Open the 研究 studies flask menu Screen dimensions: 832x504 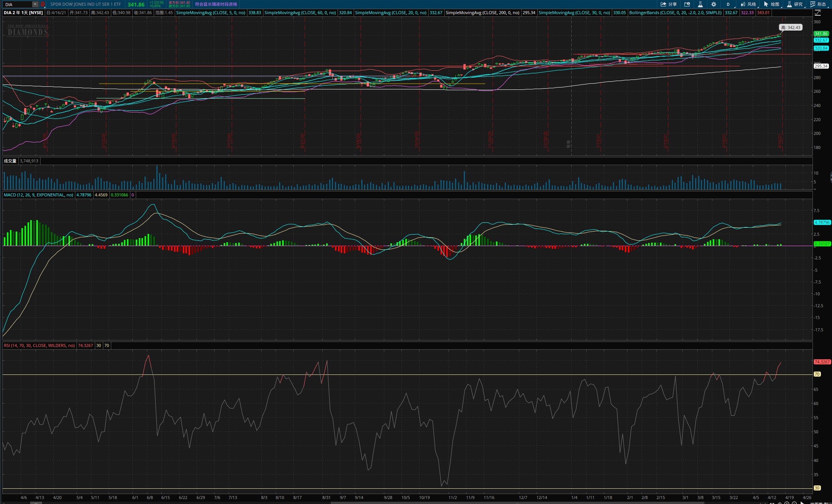click(x=795, y=4)
